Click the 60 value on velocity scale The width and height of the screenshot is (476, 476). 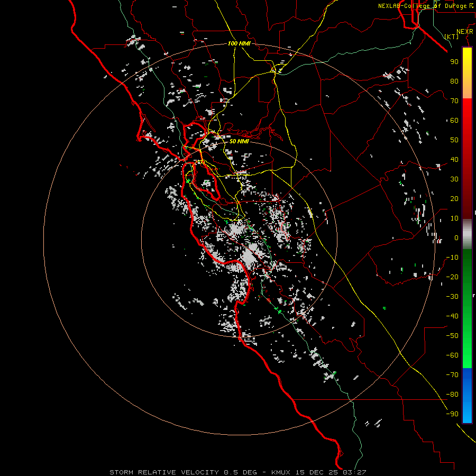[x=454, y=120]
